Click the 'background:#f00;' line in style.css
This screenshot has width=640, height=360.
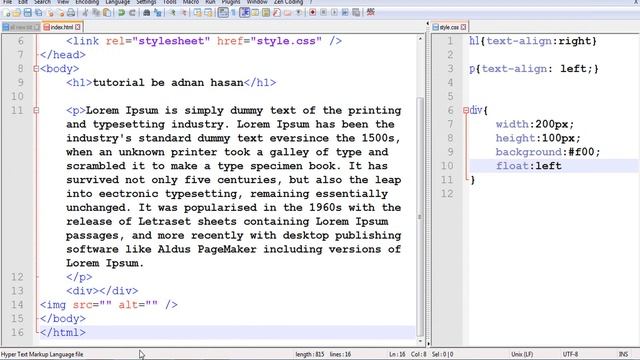point(548,152)
